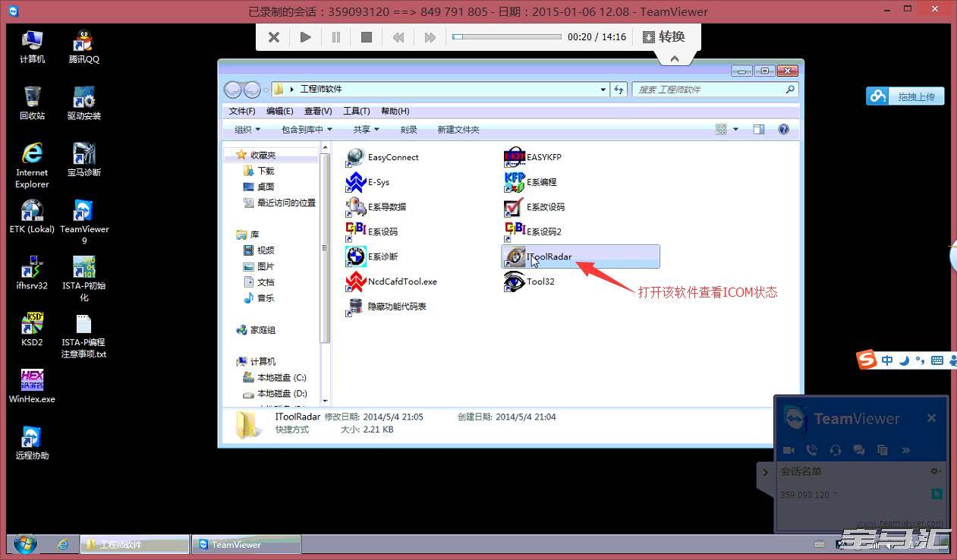957x560 pixels.
Task: Open the 包含到库中 dropdown
Action: [x=307, y=130]
